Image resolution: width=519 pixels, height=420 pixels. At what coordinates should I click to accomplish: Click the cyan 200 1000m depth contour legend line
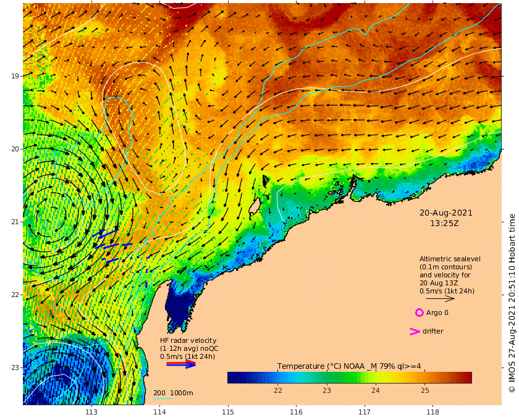pos(162,398)
